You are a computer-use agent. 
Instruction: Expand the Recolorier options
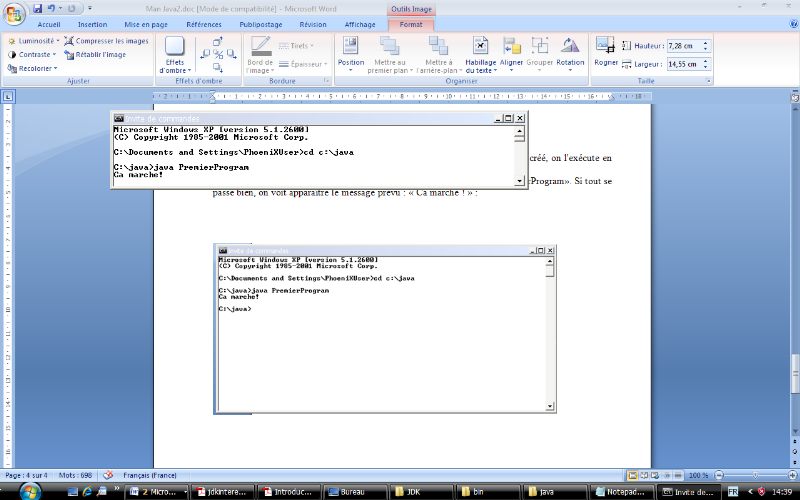coord(32,68)
